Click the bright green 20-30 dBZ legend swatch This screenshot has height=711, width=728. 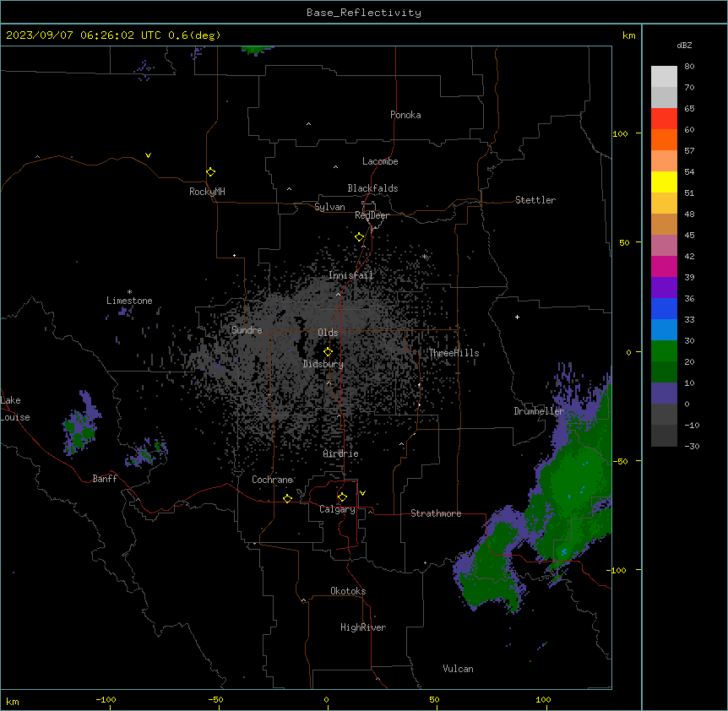coord(664,351)
